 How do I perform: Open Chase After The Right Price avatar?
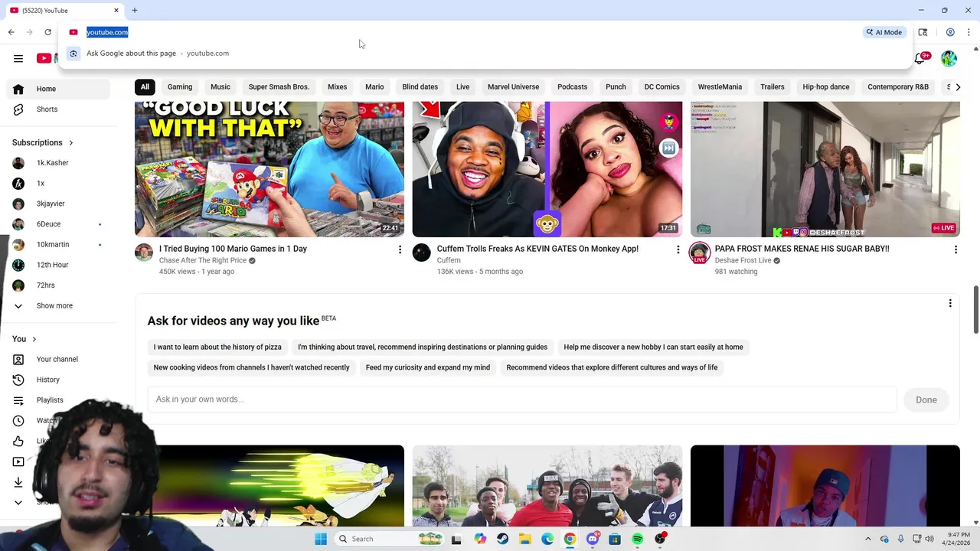(144, 253)
